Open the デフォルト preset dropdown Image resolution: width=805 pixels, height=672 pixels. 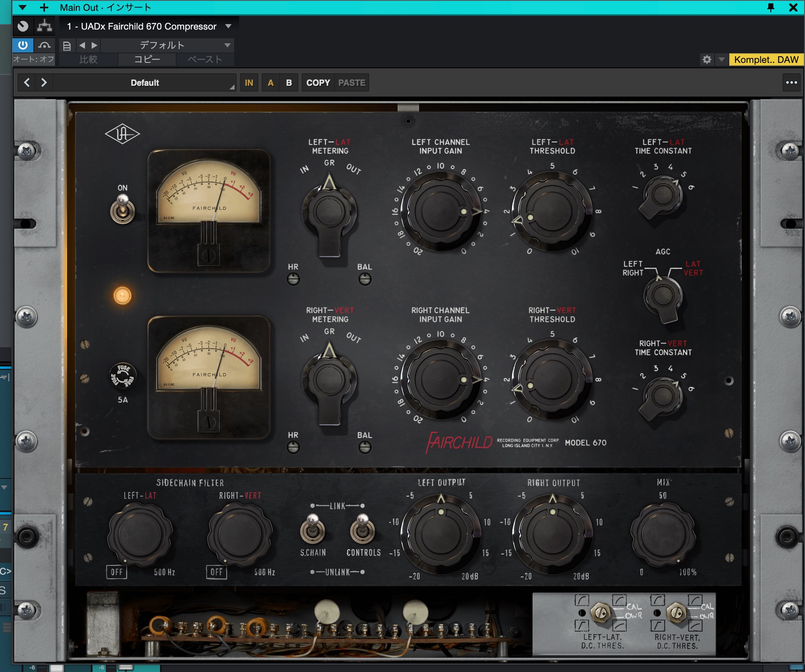[x=167, y=45]
